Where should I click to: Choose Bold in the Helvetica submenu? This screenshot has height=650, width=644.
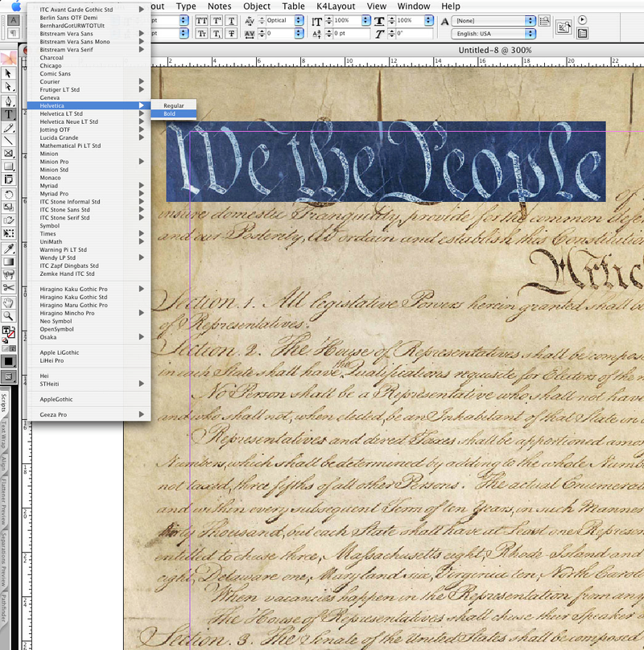point(173,113)
